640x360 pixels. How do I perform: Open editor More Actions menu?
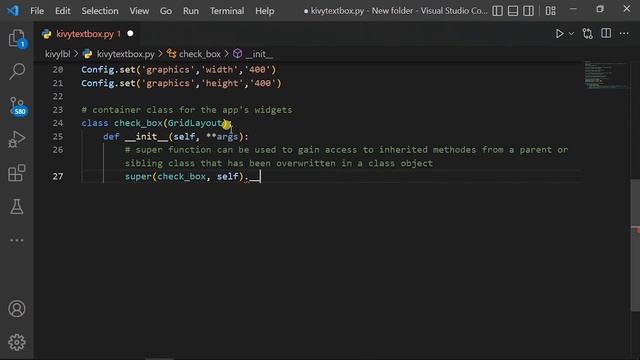[x=624, y=33]
